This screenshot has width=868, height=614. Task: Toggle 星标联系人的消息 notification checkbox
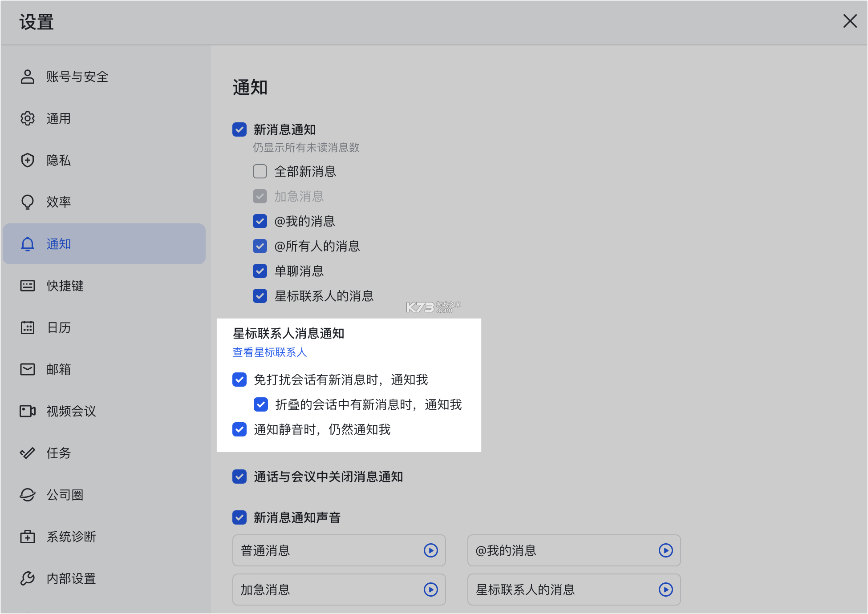pos(260,296)
